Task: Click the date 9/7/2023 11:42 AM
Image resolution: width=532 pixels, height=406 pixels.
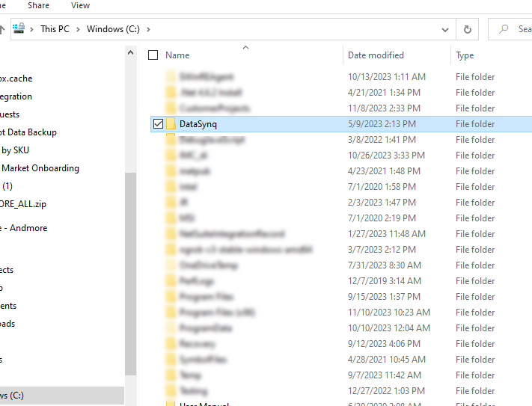Action: pos(385,375)
